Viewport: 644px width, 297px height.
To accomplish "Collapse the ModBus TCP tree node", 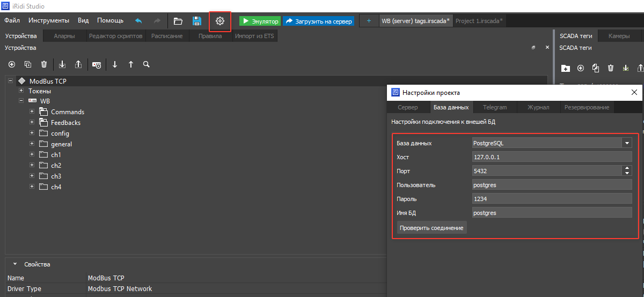I will coord(11,81).
